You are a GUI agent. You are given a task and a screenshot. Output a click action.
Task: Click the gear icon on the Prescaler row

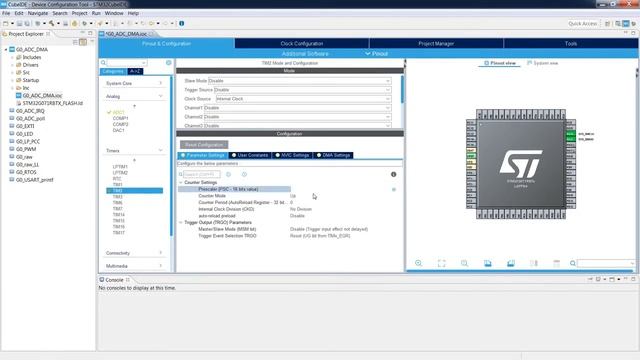click(394, 189)
